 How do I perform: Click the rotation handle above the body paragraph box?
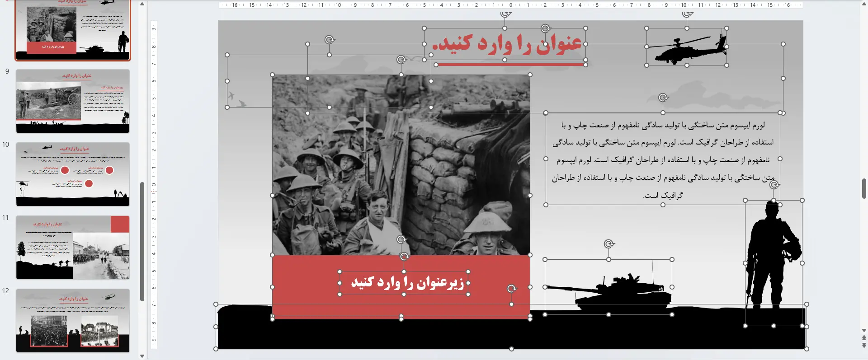(663, 98)
